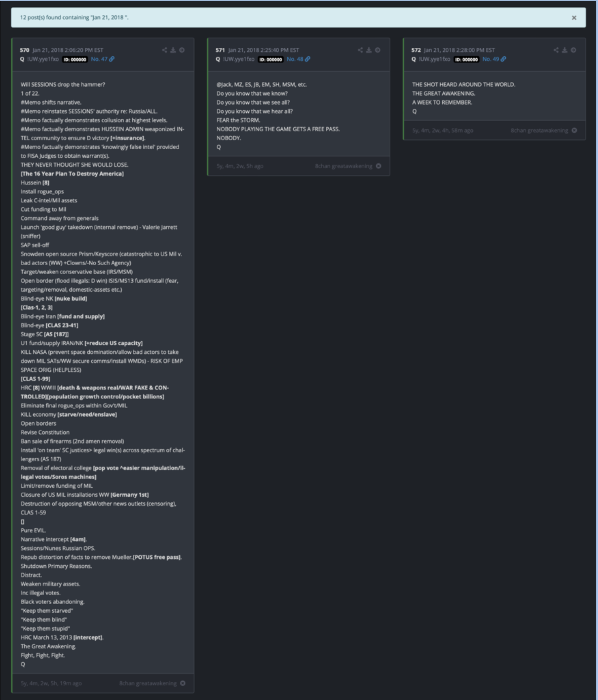598x700 pixels.
Task: Click the line 'Revise Constitution'
Action: [45, 432]
